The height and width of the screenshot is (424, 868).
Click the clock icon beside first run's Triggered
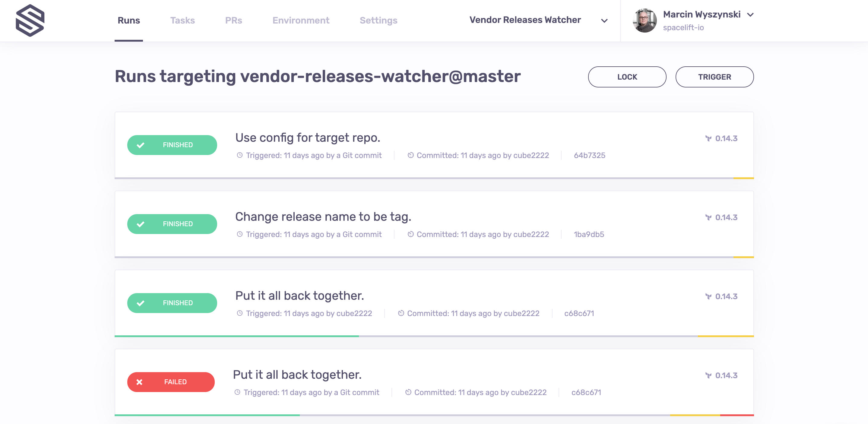click(x=239, y=155)
